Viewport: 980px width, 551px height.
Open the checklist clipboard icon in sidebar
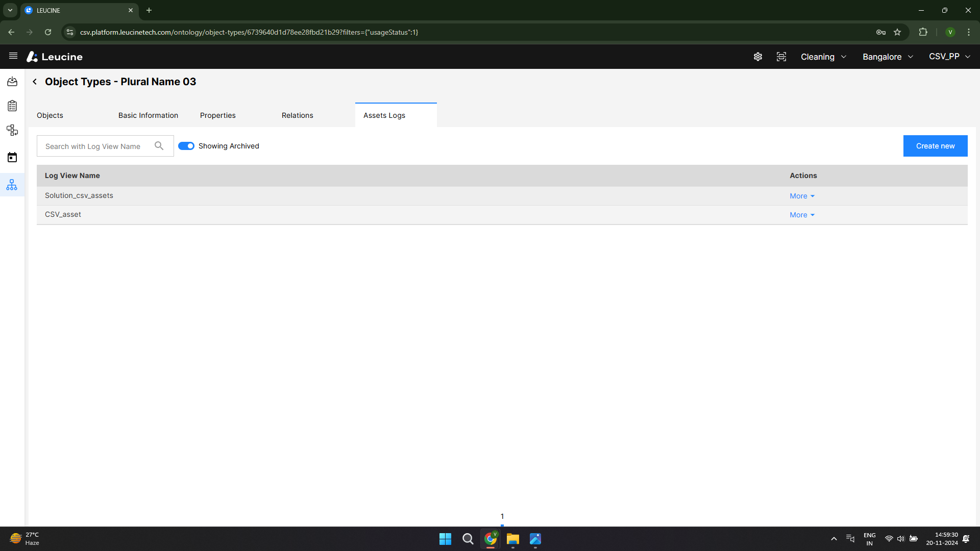coord(12,106)
